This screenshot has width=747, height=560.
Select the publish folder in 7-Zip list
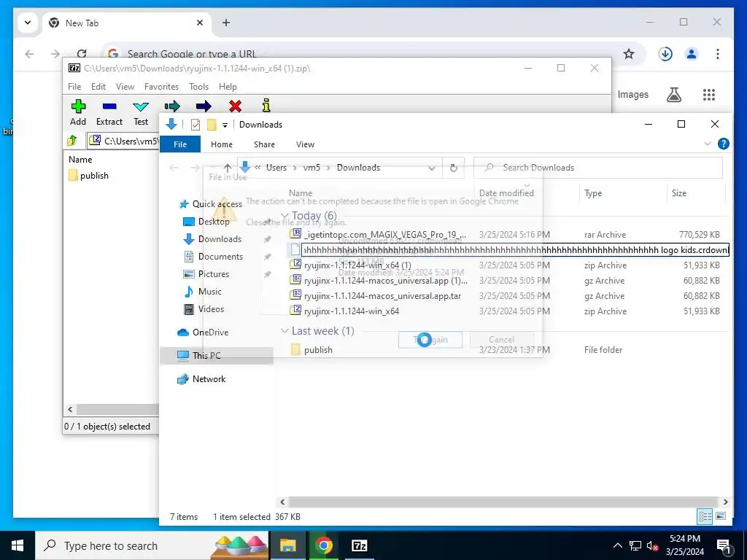pos(88,176)
